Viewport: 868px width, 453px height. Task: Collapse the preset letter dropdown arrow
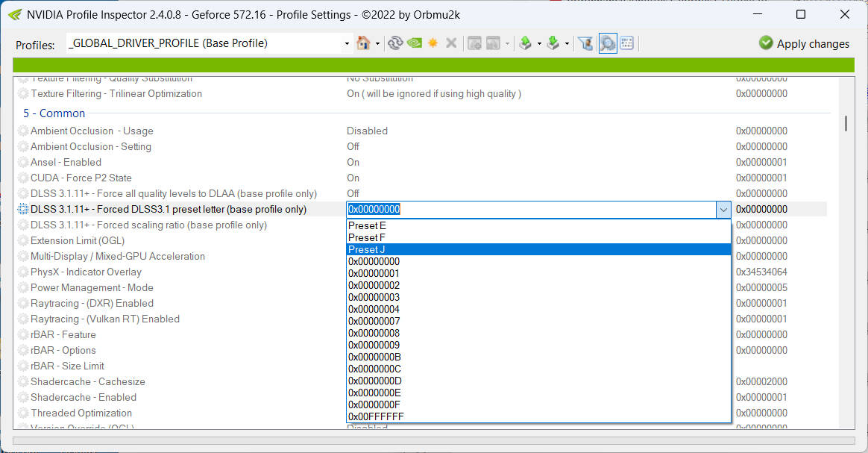[723, 210]
